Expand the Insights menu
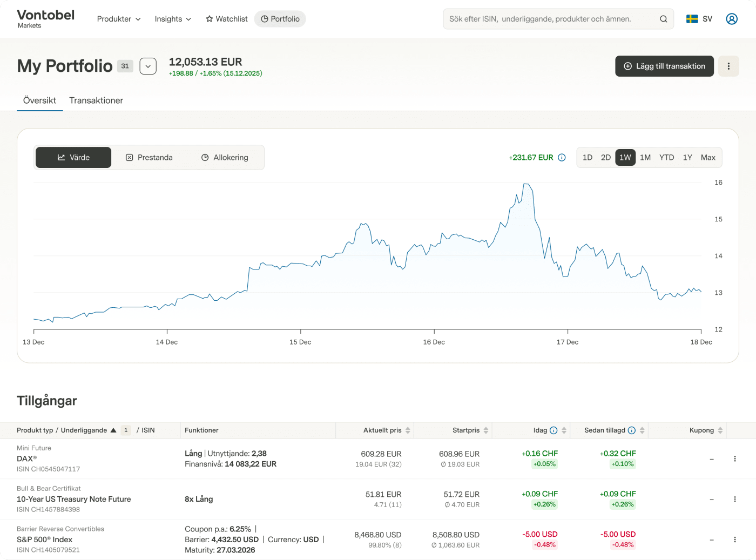The width and height of the screenshot is (756, 560). [173, 19]
